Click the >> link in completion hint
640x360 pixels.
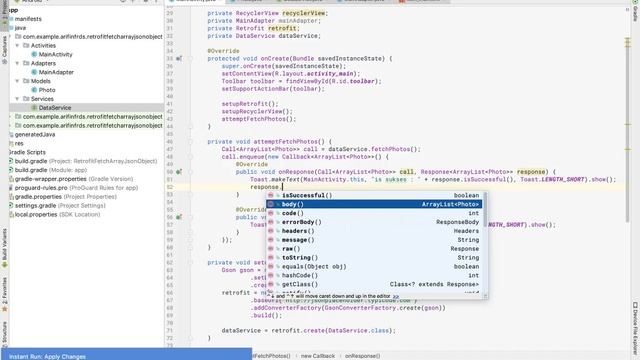click(396, 296)
